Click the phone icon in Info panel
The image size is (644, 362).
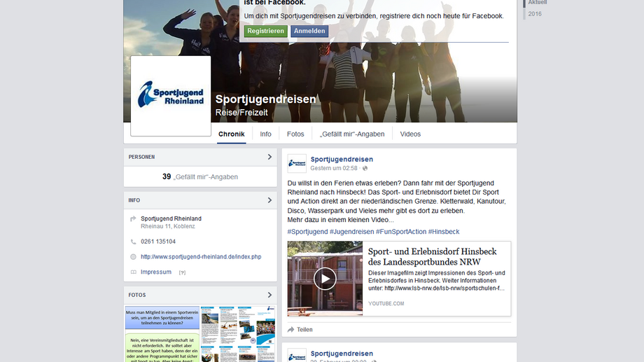[x=133, y=242]
